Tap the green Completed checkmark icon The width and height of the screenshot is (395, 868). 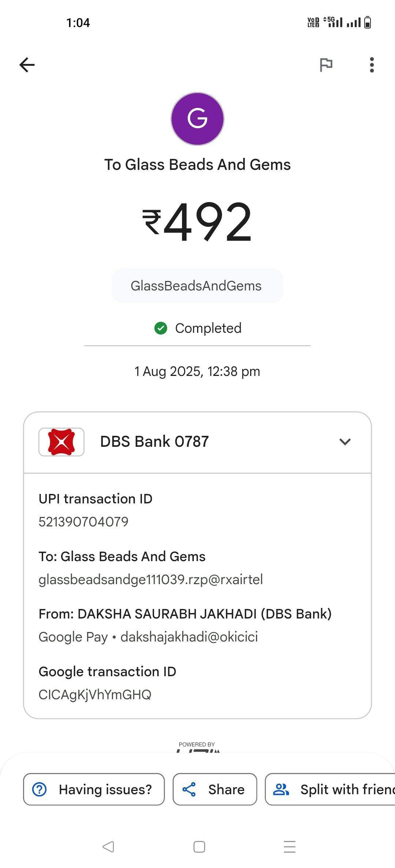(x=161, y=328)
